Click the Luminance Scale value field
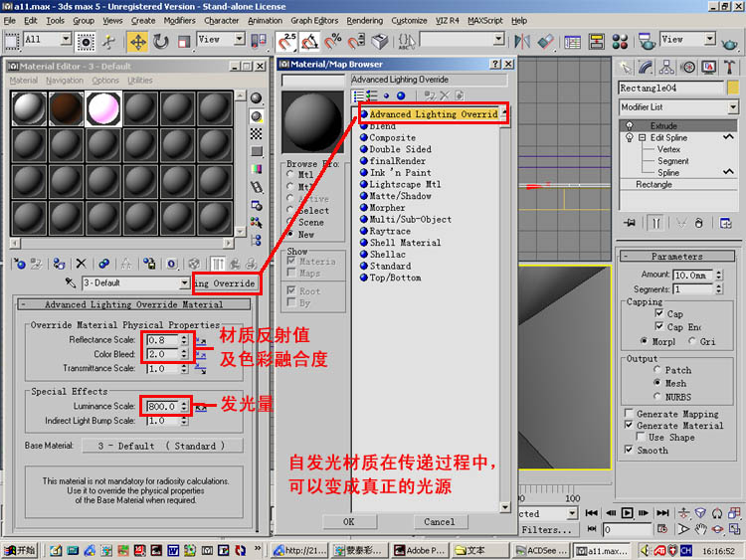This screenshot has height=560, width=746. coord(162,406)
